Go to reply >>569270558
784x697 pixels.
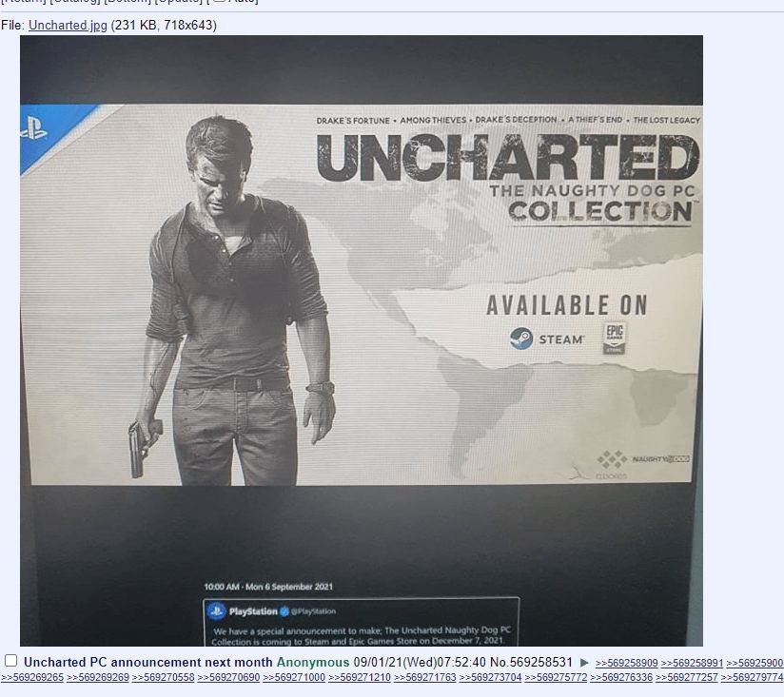(163, 678)
